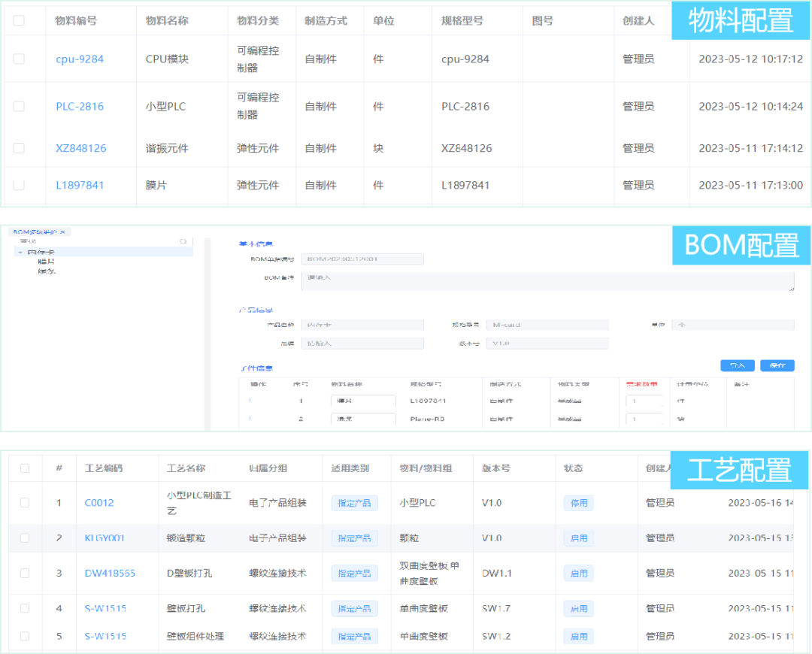
Task: Check the cpu-9284 material row checkbox
Action: 19,59
